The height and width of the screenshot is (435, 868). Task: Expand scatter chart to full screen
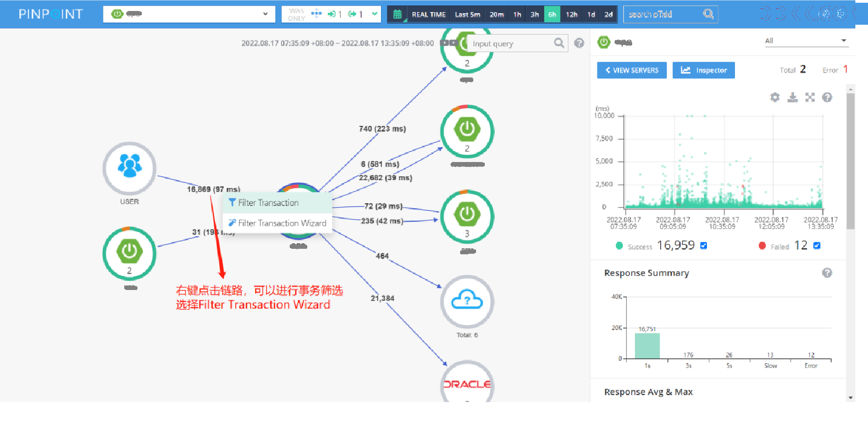[x=810, y=97]
